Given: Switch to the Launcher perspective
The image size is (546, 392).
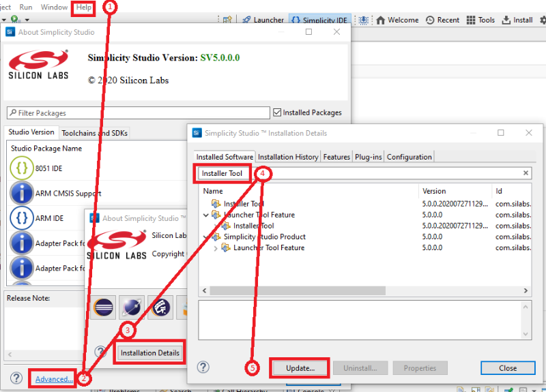Looking at the screenshot, I should pyautogui.click(x=263, y=20).
